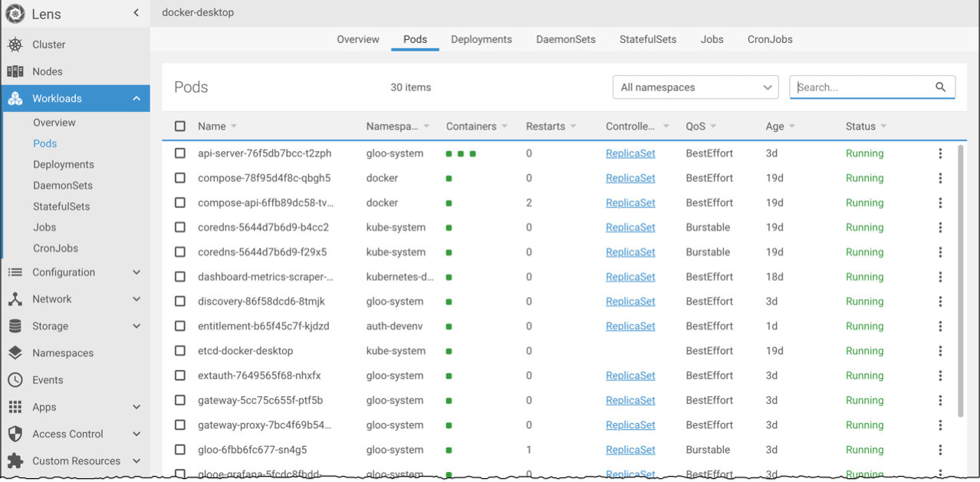Screen dimensions: 980x482
Task: Go to the Jobs tab
Action: coord(712,39)
